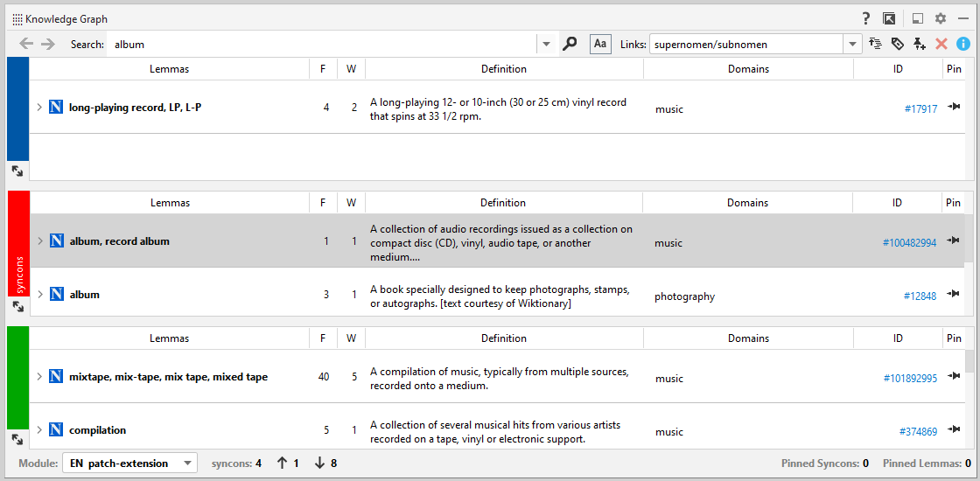
Task: Pin the long-playing record syncon
Action: coord(954,108)
